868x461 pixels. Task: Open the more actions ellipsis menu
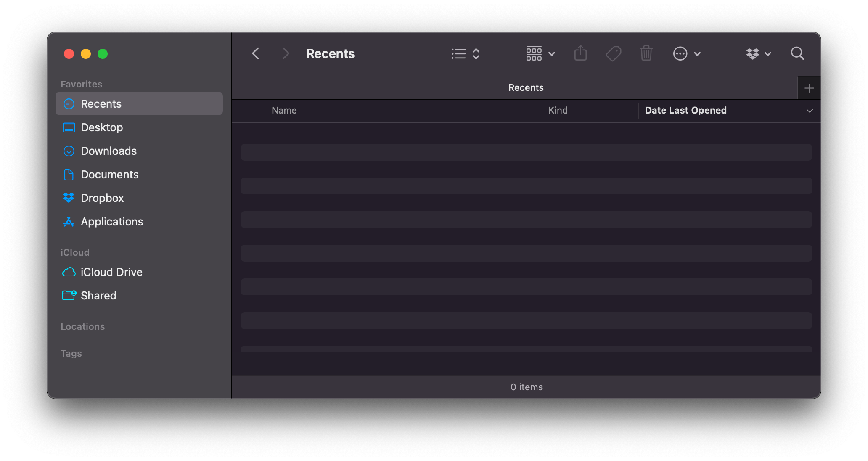(686, 53)
